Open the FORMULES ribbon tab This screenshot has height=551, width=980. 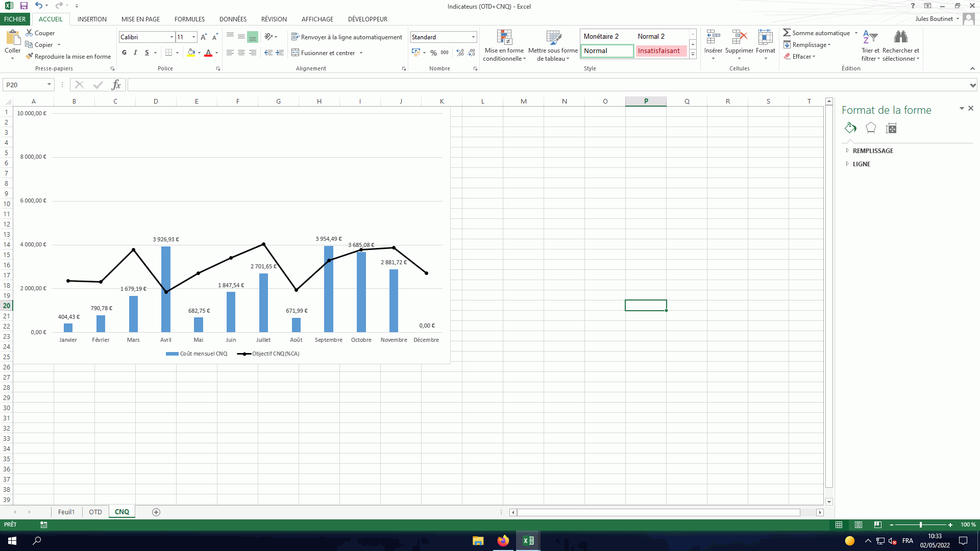click(189, 19)
